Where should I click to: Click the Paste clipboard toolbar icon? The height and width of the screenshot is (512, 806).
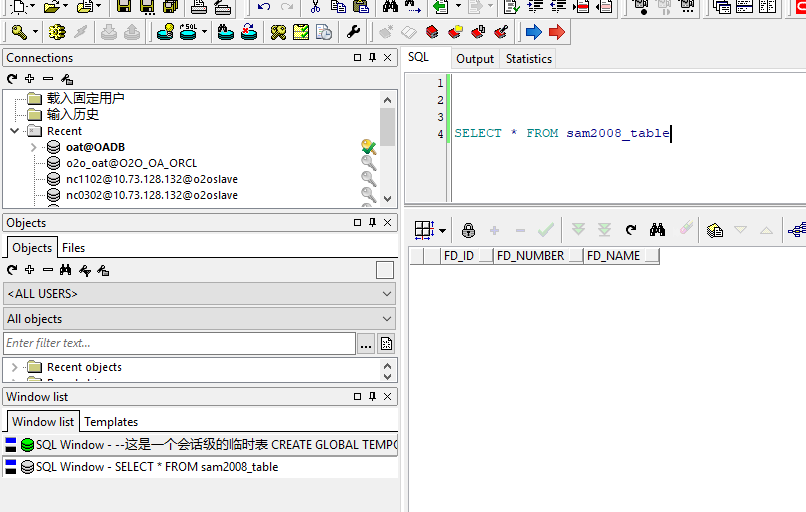(361, 7)
